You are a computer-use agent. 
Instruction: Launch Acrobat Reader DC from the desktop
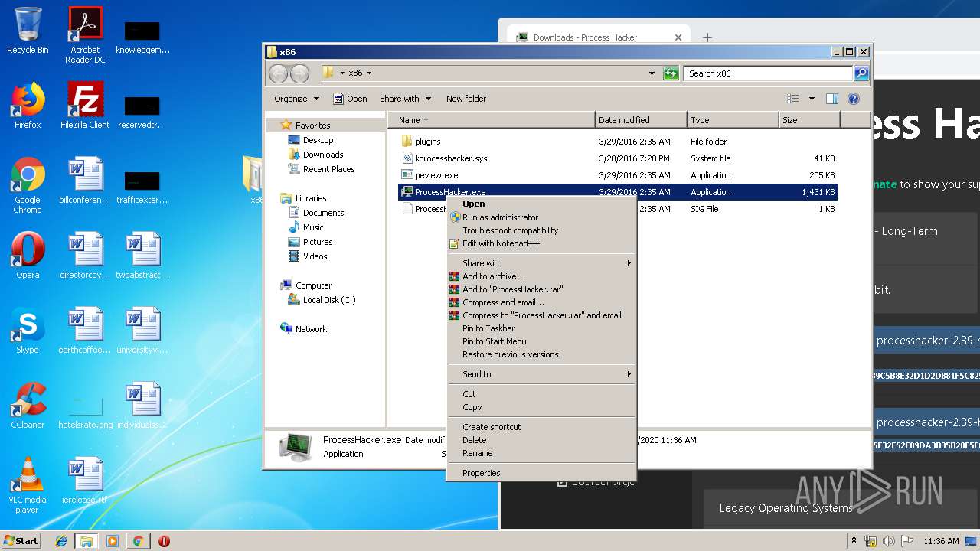click(x=85, y=34)
